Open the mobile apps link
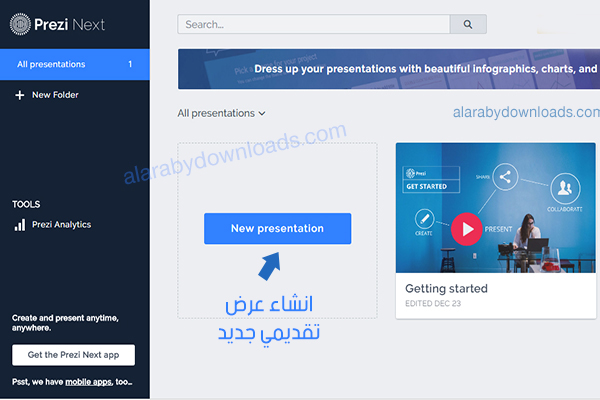 (88, 382)
